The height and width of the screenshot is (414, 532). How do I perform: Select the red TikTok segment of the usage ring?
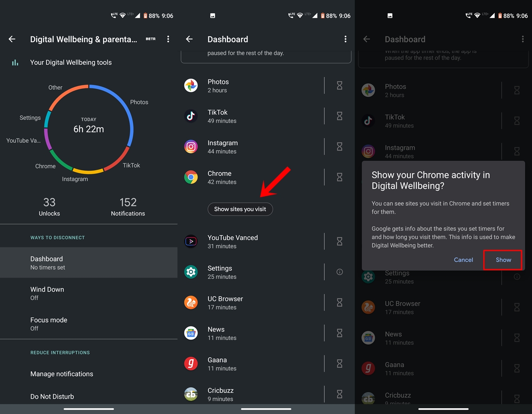tap(117, 159)
